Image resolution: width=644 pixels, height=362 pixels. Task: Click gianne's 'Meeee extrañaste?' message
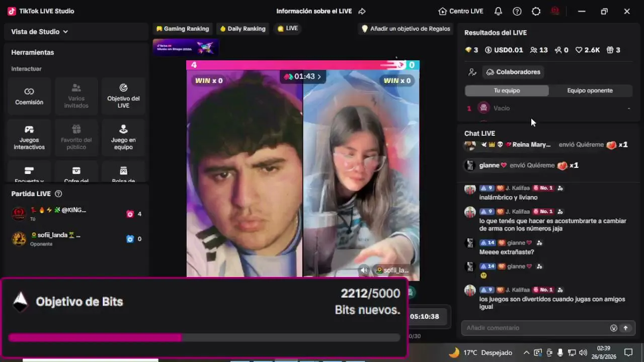click(507, 252)
